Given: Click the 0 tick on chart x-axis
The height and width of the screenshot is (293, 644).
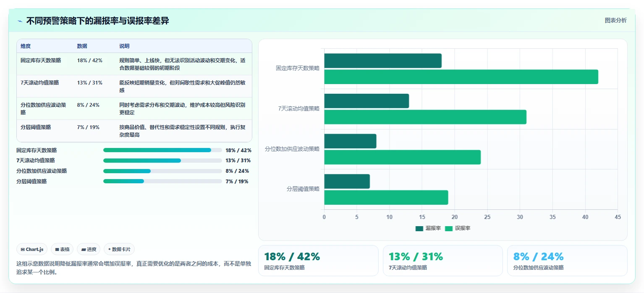Looking at the screenshot, I should (324, 217).
